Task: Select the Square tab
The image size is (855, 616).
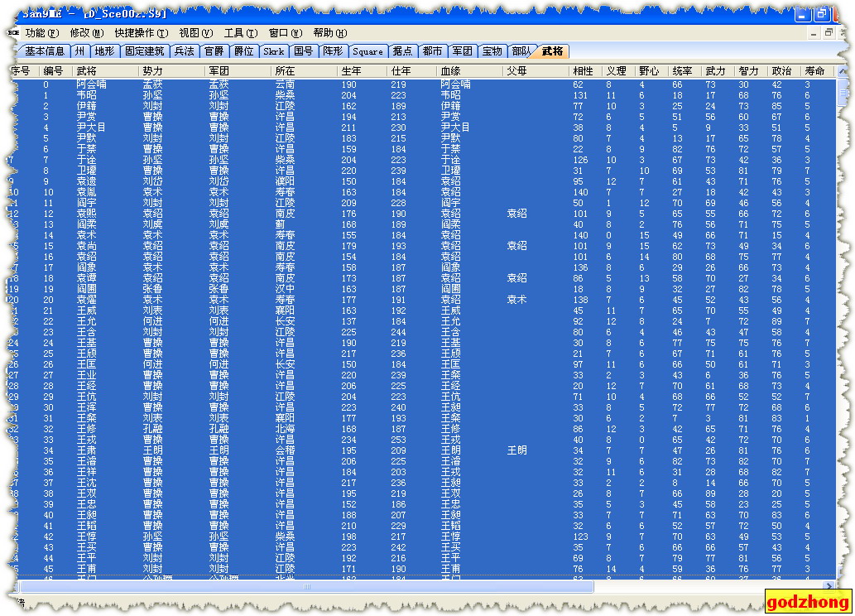Action: tap(367, 51)
